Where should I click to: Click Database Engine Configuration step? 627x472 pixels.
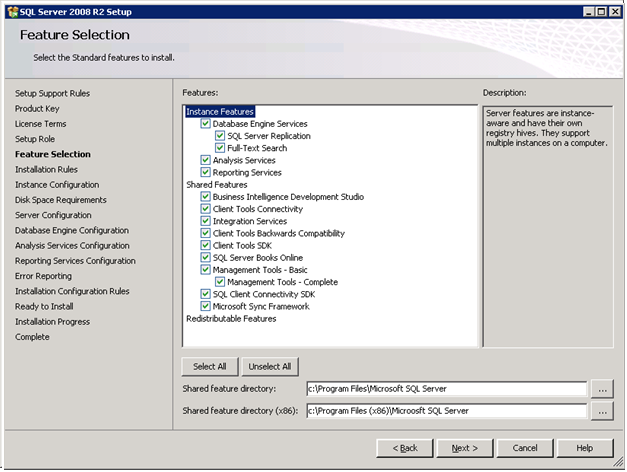72,230
